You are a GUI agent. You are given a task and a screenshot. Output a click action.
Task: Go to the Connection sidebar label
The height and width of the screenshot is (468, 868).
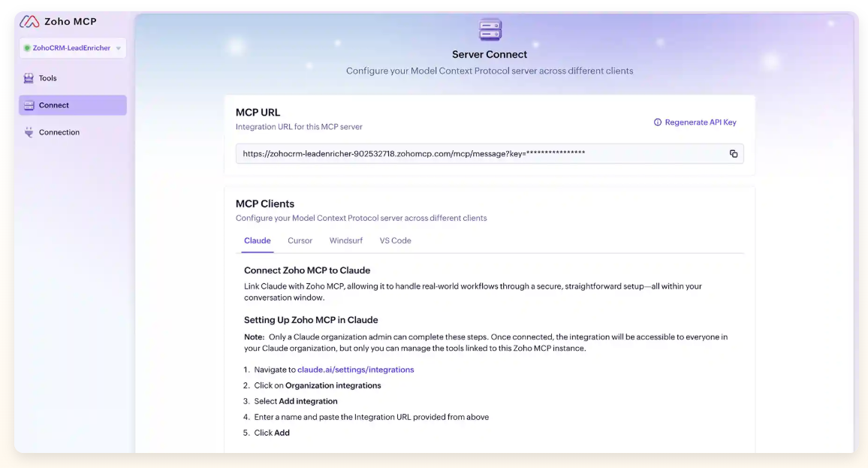[59, 132]
